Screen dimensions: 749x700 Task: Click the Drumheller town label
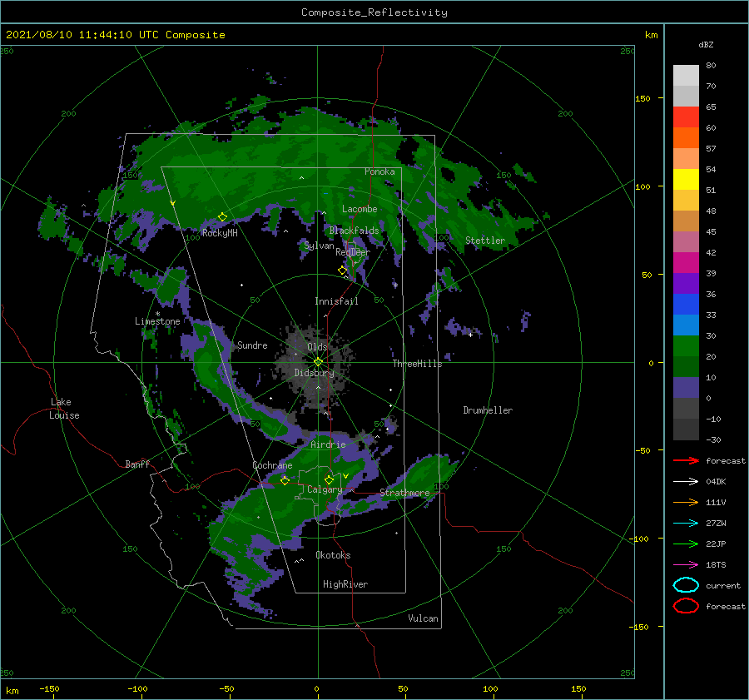488,410
